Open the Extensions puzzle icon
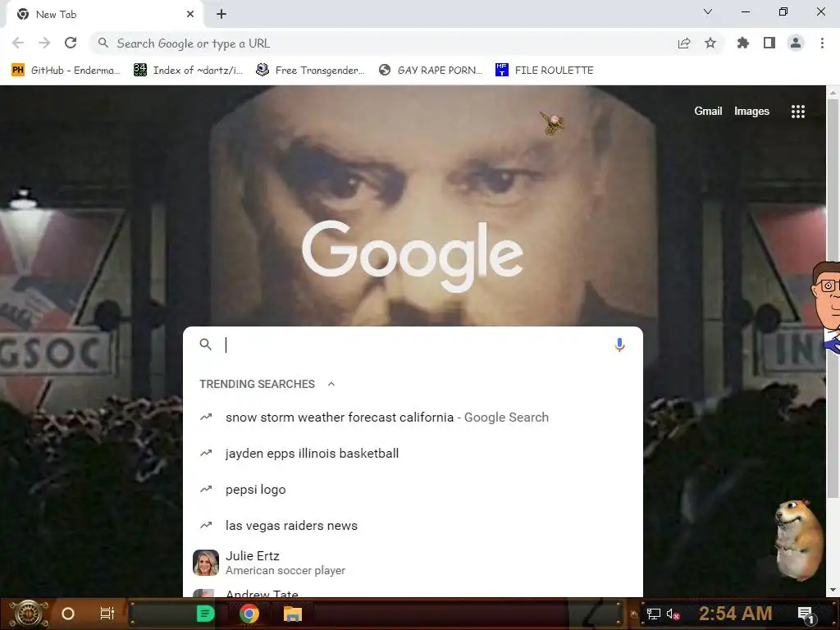This screenshot has width=840, height=630. (x=743, y=43)
